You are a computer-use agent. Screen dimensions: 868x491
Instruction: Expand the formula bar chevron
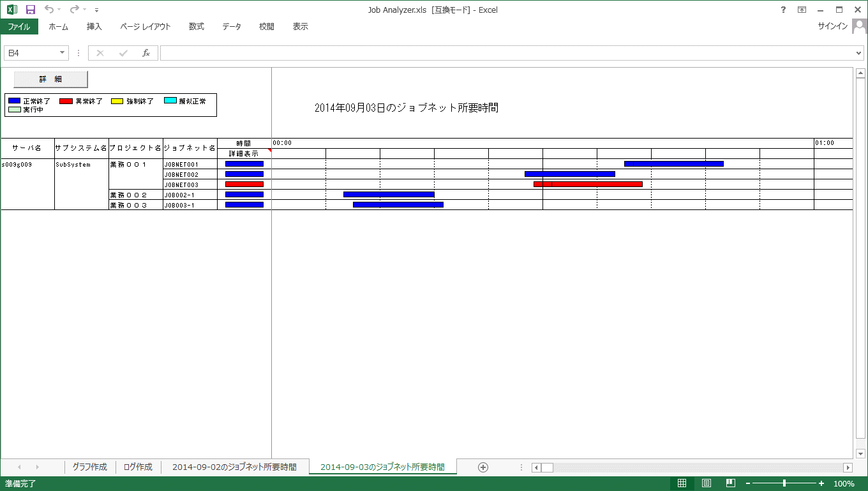tap(858, 53)
